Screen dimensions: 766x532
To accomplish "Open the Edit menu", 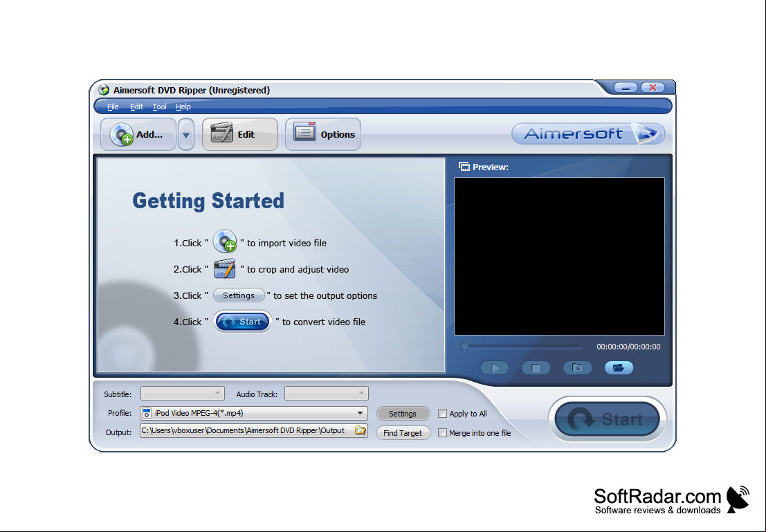I will coord(136,107).
